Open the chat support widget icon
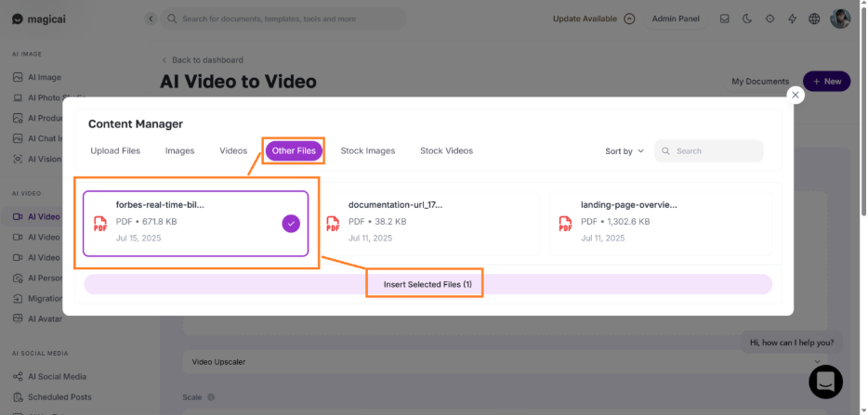868x415 pixels. pyautogui.click(x=825, y=382)
